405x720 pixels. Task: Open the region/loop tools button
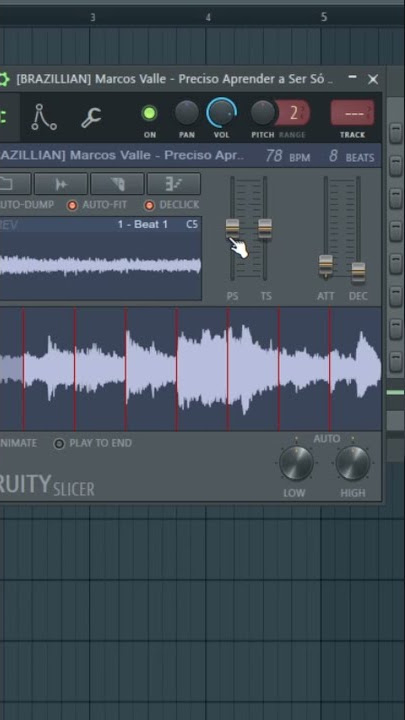[117, 184]
